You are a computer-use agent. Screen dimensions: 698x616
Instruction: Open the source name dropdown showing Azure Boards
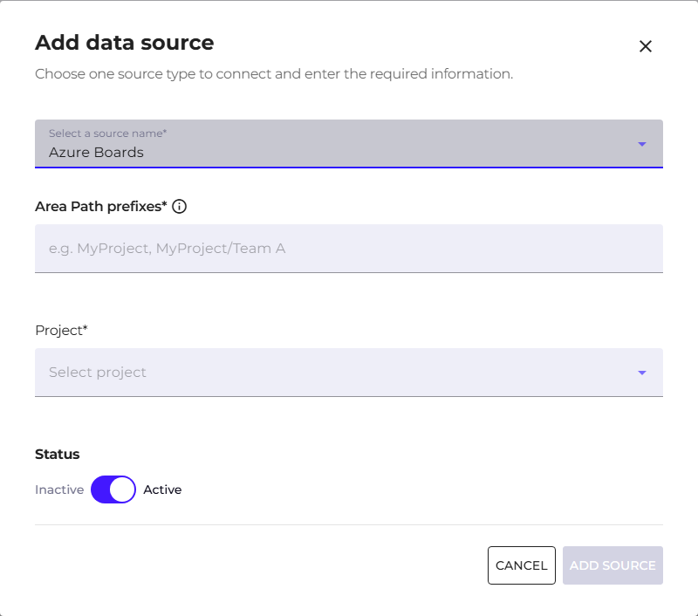click(349, 144)
